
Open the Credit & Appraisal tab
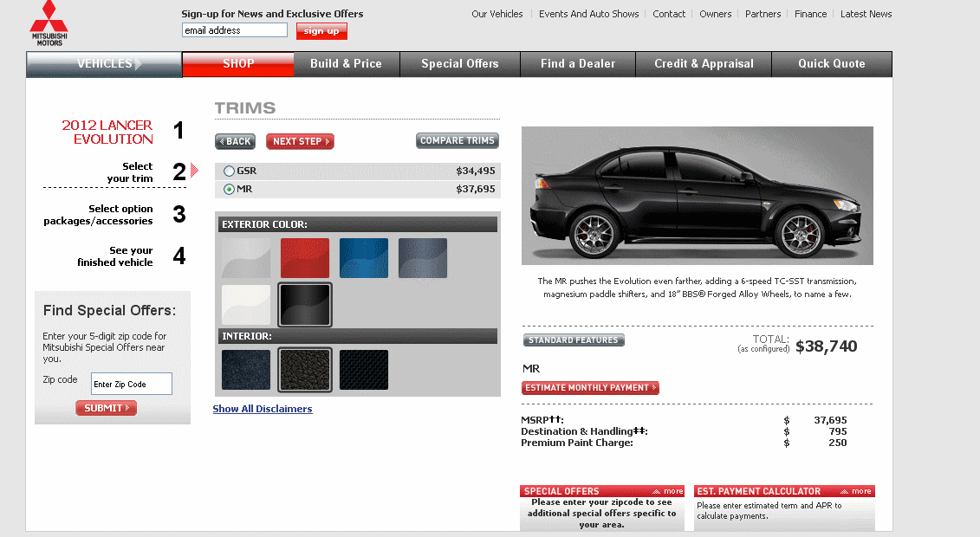[704, 64]
